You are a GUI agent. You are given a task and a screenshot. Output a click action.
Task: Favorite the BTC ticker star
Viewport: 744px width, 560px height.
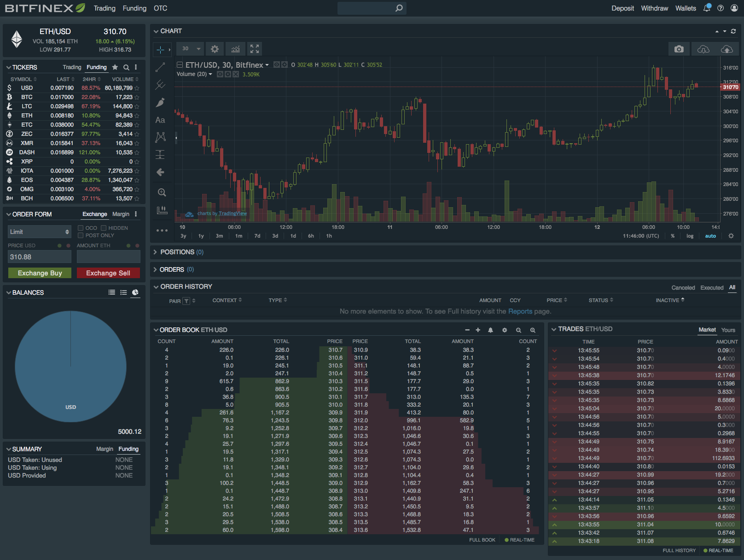[137, 97]
